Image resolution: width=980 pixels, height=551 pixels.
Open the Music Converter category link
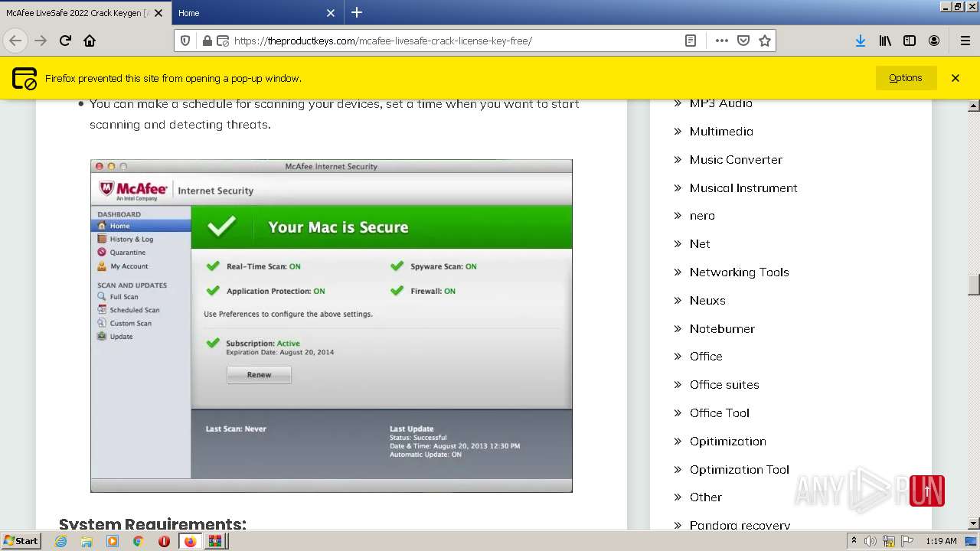[736, 160]
